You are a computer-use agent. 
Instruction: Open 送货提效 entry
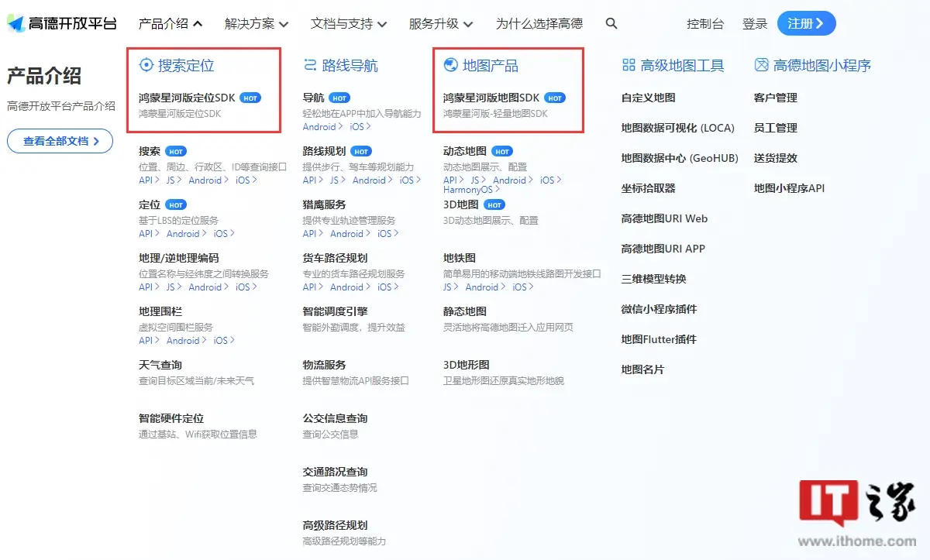pos(776,158)
